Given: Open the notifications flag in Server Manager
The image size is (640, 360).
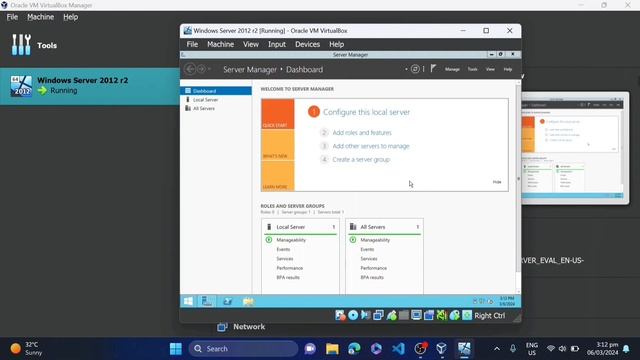Looking at the screenshot, I should pos(433,69).
